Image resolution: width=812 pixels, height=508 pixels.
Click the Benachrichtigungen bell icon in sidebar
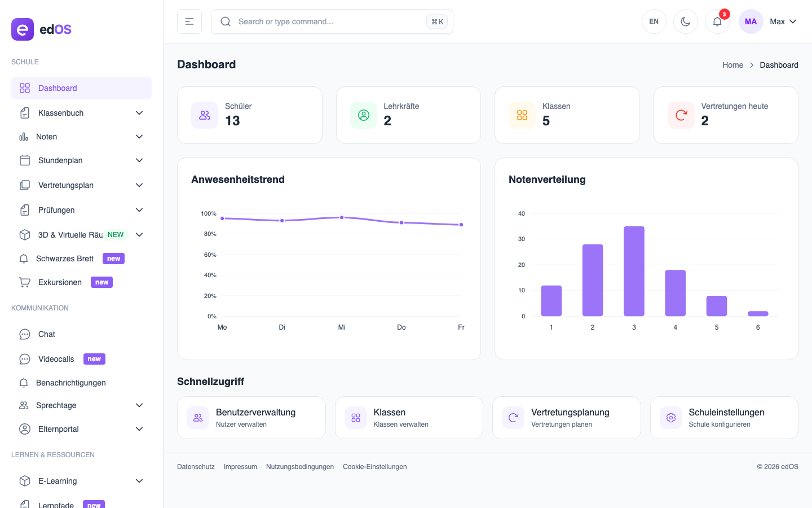(x=24, y=383)
